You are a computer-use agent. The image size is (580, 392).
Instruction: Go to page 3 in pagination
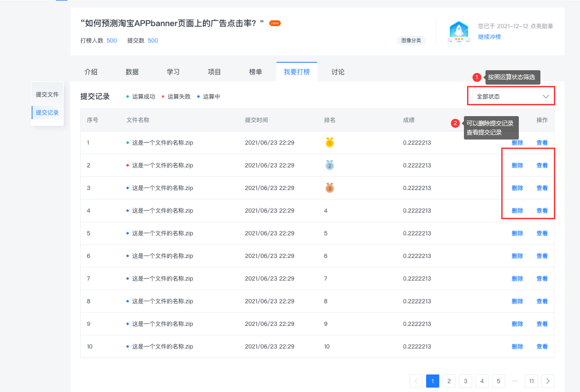(x=465, y=381)
